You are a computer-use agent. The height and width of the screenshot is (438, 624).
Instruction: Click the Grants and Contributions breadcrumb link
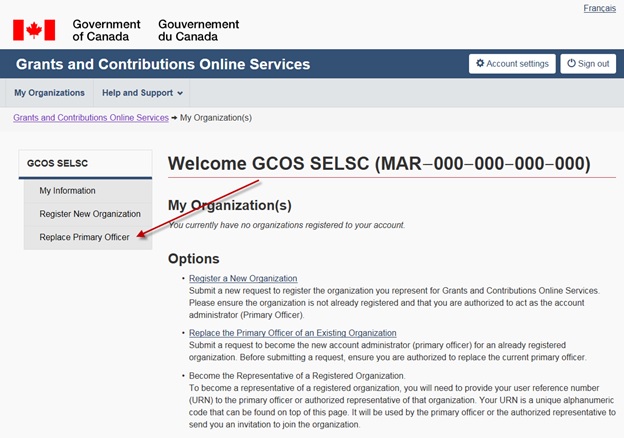point(90,118)
